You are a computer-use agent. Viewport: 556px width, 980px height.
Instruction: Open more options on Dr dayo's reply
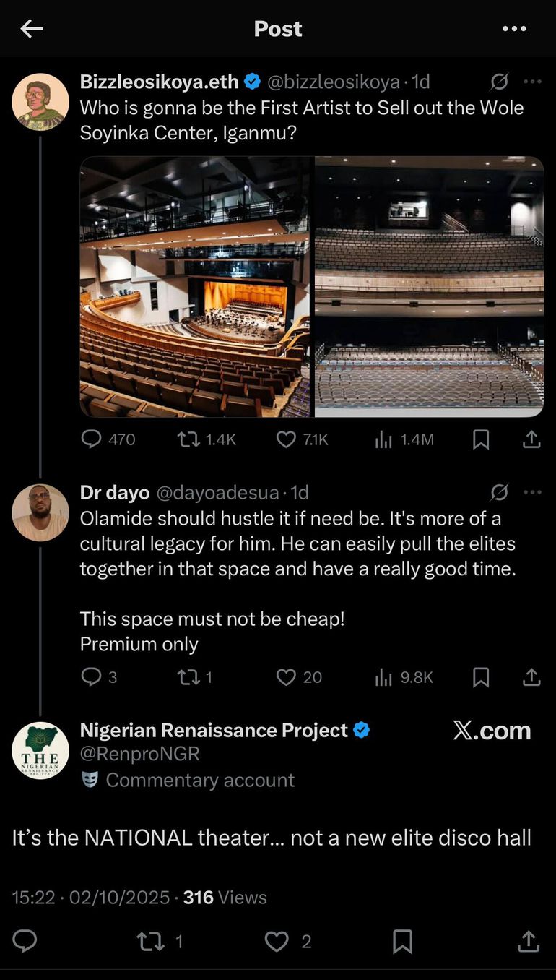(532, 493)
